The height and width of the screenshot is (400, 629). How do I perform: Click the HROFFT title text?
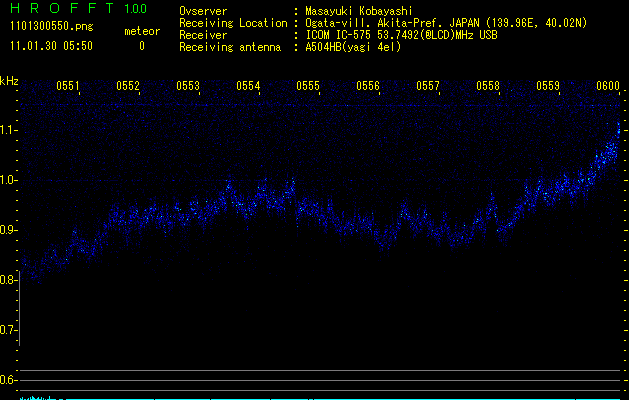(x=62, y=9)
